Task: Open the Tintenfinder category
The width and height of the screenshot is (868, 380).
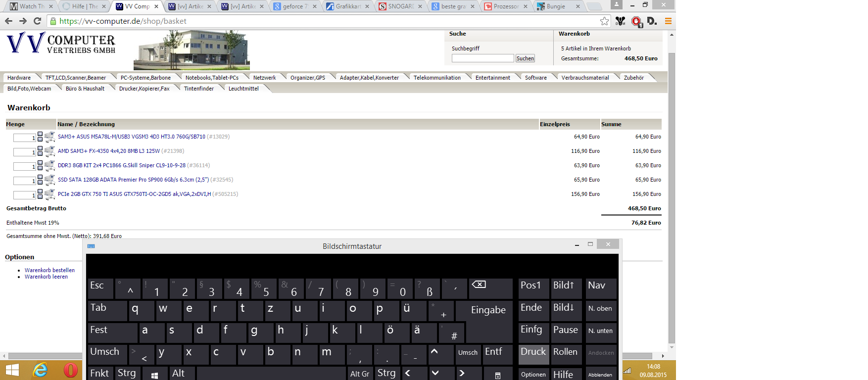Action: click(x=199, y=89)
